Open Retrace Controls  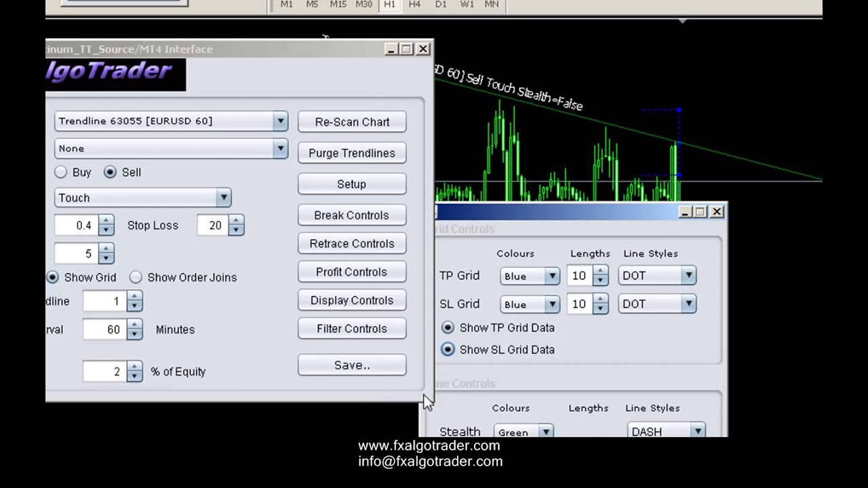click(x=352, y=244)
